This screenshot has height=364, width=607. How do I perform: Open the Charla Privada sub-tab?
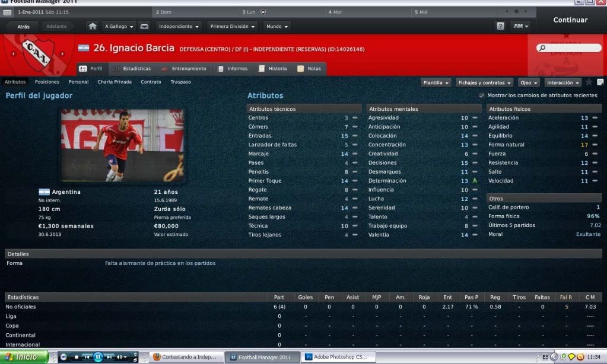click(x=115, y=82)
